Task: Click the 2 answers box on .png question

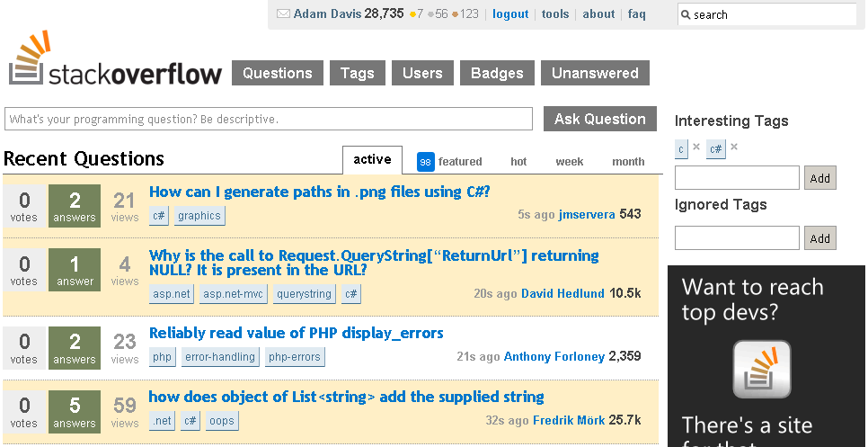Action: (75, 206)
